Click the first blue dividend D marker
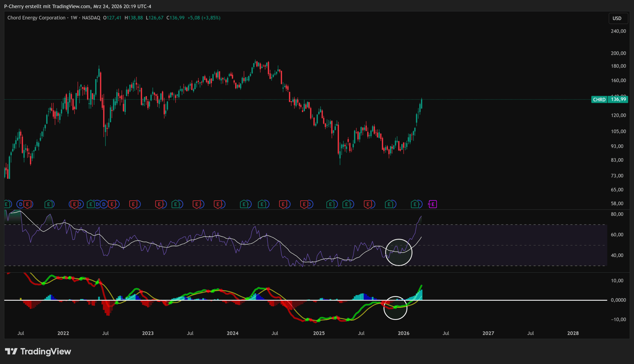The image size is (634, 364). point(21,204)
